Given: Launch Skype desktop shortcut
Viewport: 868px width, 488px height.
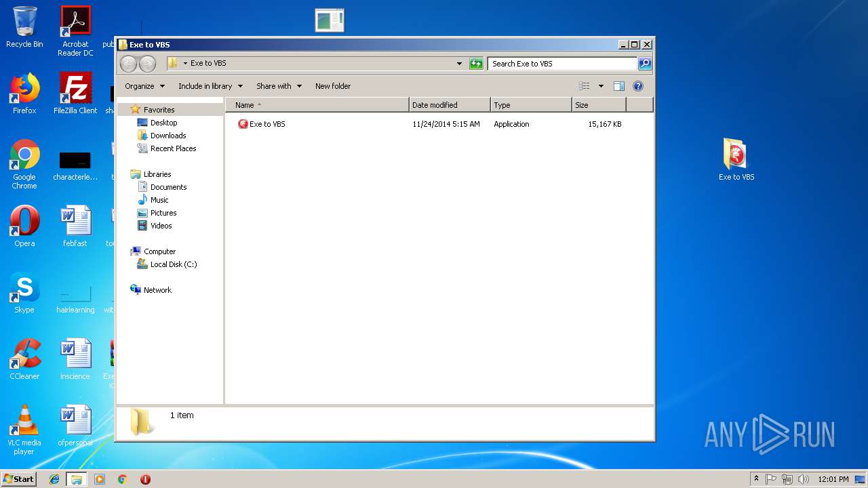Looking at the screenshot, I should pos(24,293).
